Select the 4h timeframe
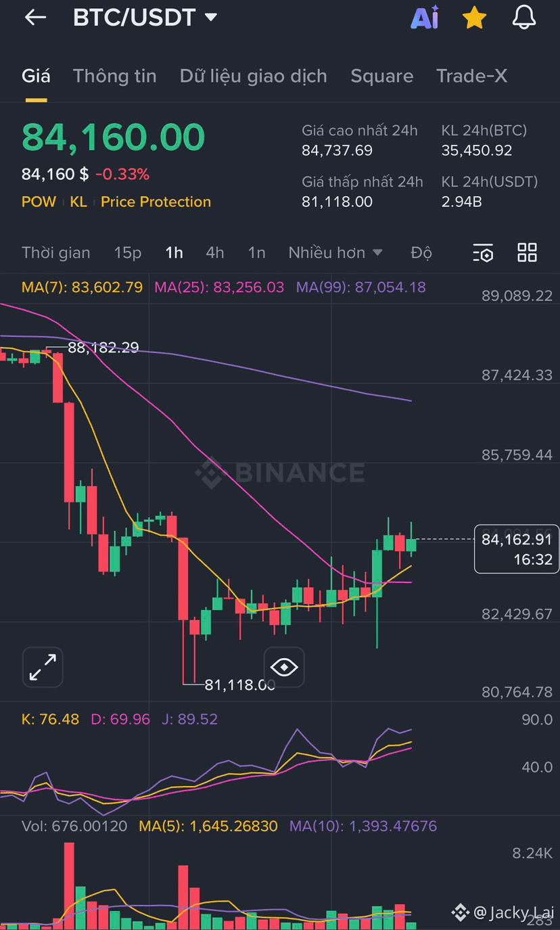Viewport: 560px width, 930px height. (x=214, y=252)
